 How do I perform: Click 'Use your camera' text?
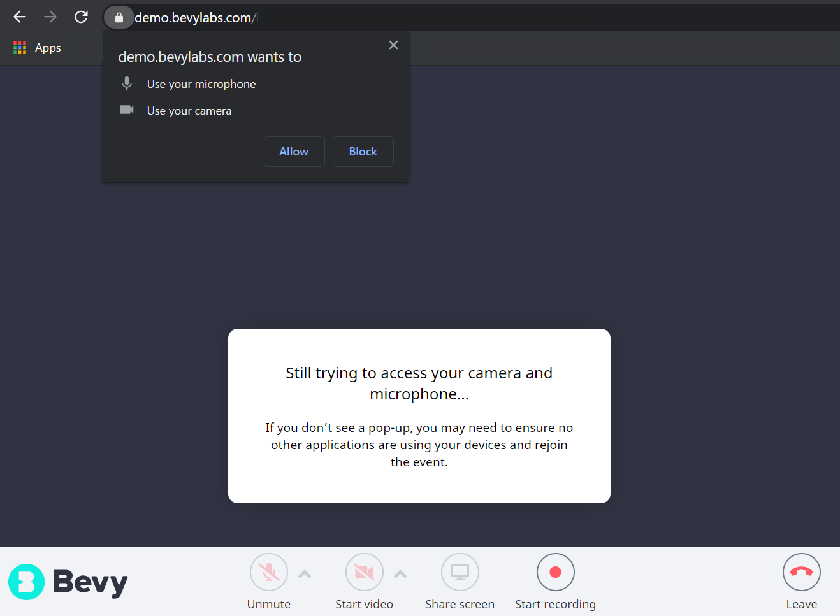tap(189, 111)
